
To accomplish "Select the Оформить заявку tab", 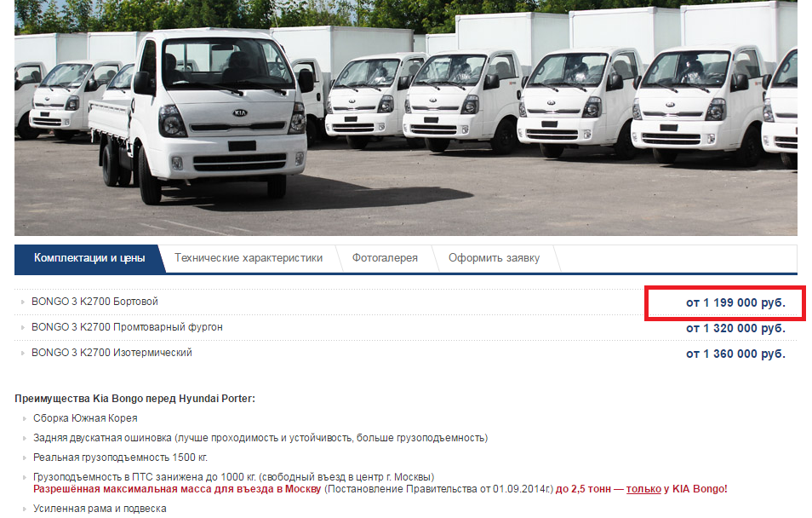I will [x=494, y=258].
